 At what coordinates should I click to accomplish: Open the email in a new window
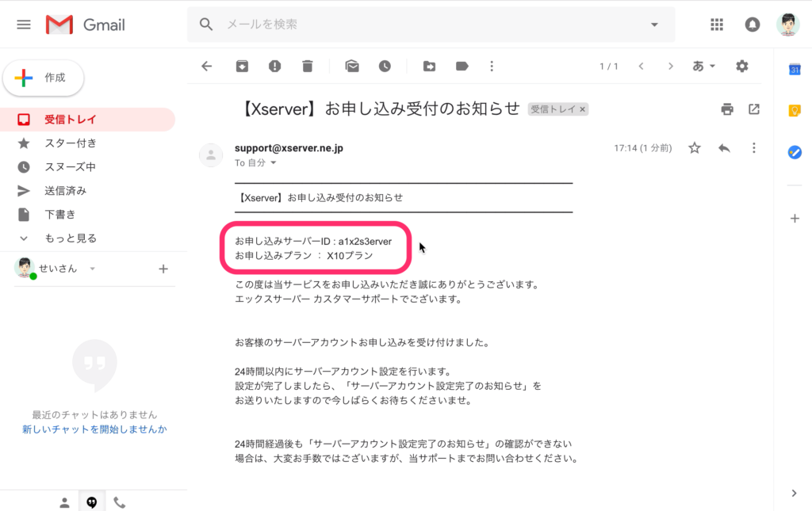(753, 109)
